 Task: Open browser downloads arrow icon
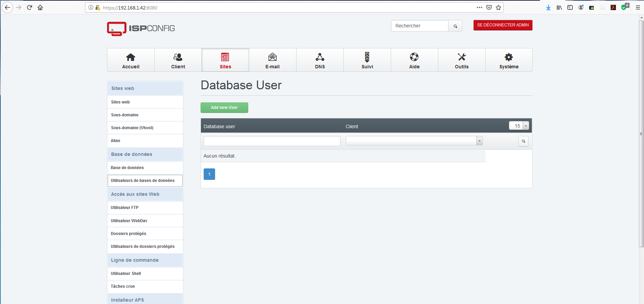(x=548, y=7)
